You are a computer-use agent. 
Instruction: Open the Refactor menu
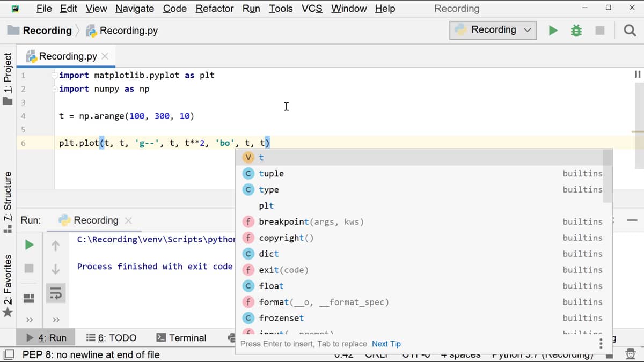click(x=215, y=9)
